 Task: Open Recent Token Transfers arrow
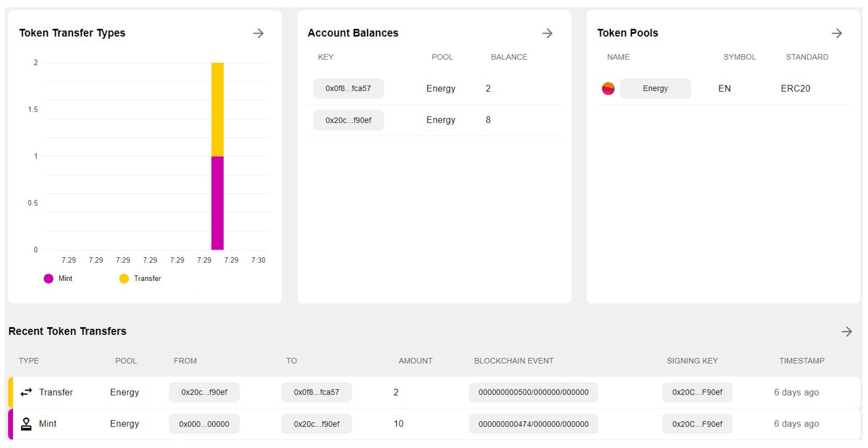tap(847, 331)
